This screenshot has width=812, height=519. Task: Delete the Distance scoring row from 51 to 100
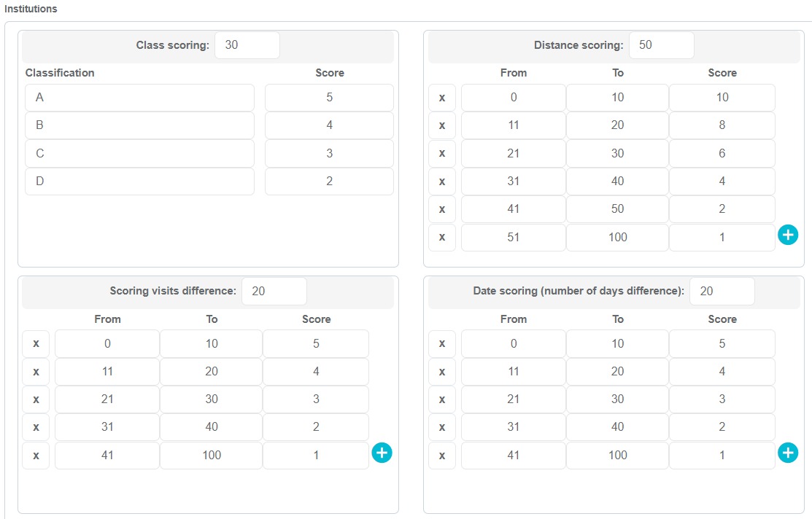point(442,238)
